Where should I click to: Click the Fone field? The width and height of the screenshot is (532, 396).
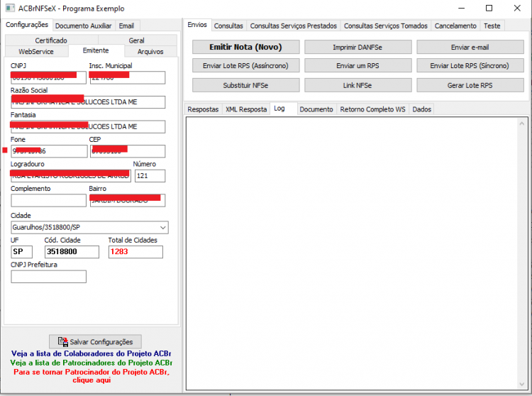(49, 151)
